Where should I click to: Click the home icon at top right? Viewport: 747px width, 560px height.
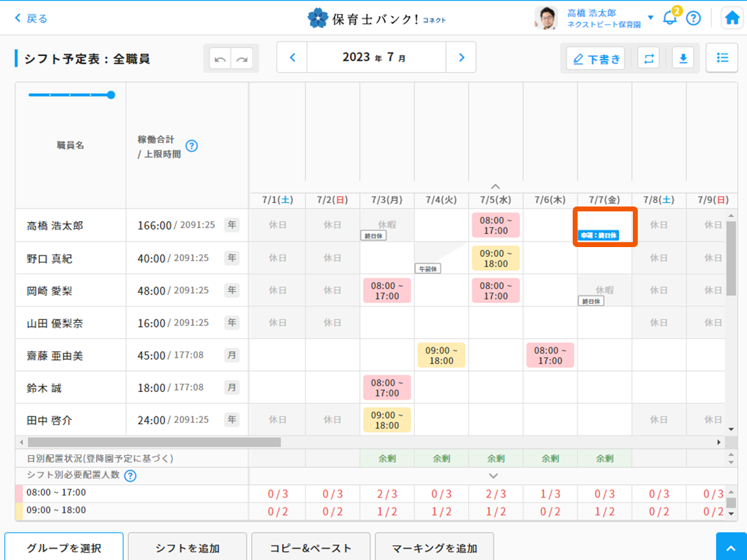[732, 16]
